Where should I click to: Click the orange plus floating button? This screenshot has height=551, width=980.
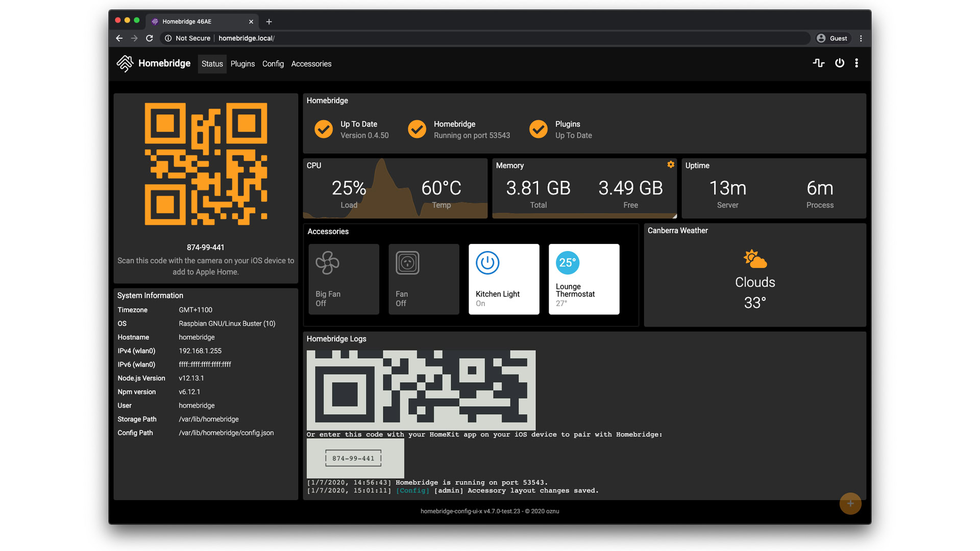850,504
